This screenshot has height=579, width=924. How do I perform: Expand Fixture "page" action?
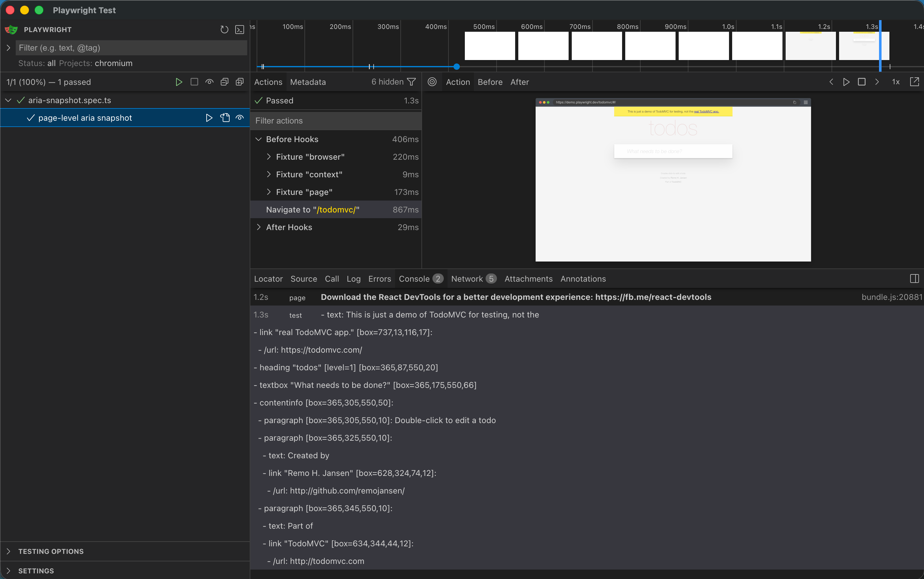point(269,192)
